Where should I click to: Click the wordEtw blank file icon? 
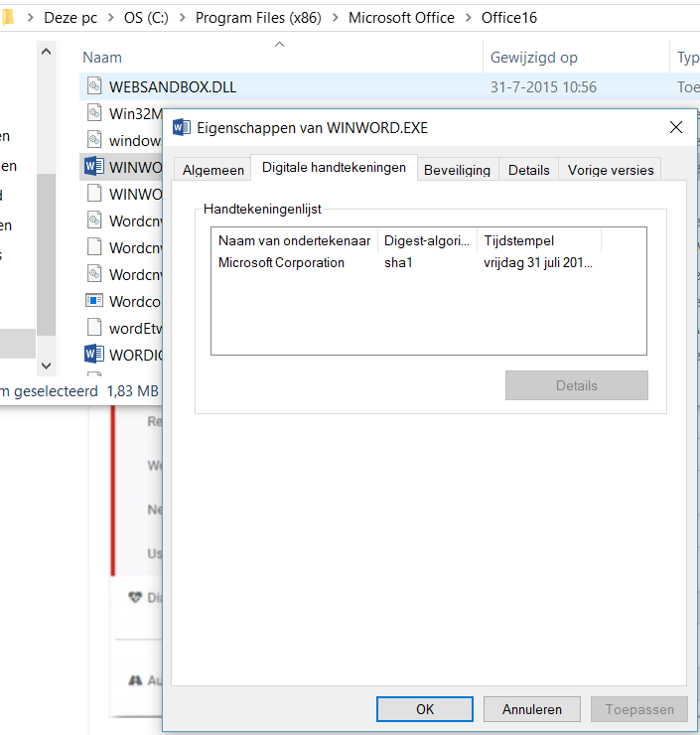point(94,327)
